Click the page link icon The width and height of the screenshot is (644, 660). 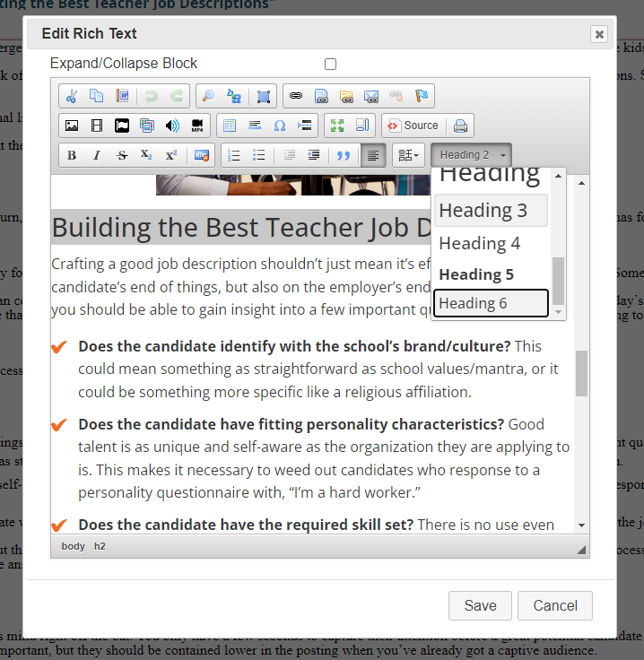pos(321,96)
